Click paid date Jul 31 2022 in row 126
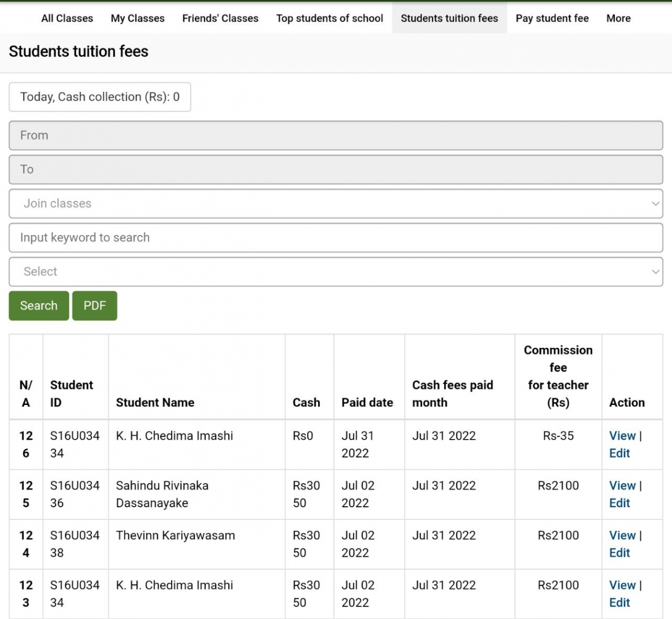The height and width of the screenshot is (619, 672). [358, 445]
